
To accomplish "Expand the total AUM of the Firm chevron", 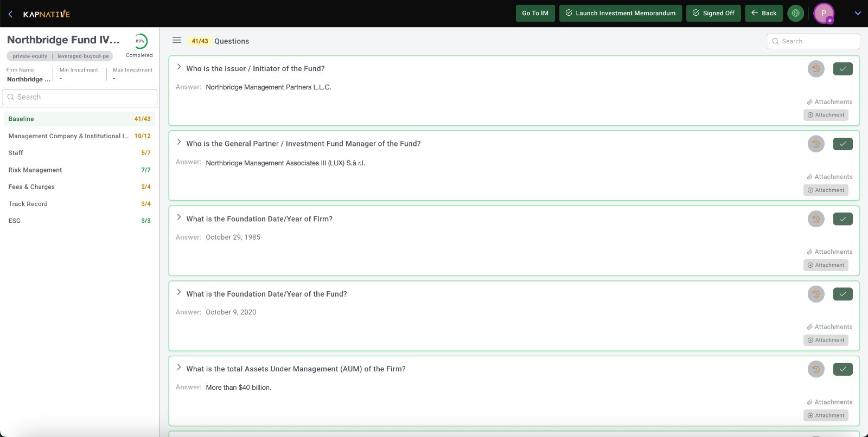I will coord(179,367).
